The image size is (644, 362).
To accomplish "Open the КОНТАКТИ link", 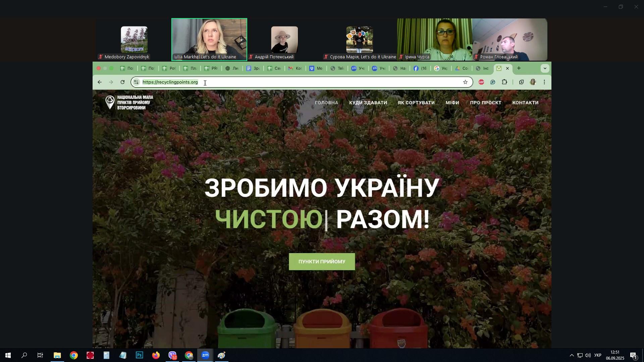I will point(525,103).
